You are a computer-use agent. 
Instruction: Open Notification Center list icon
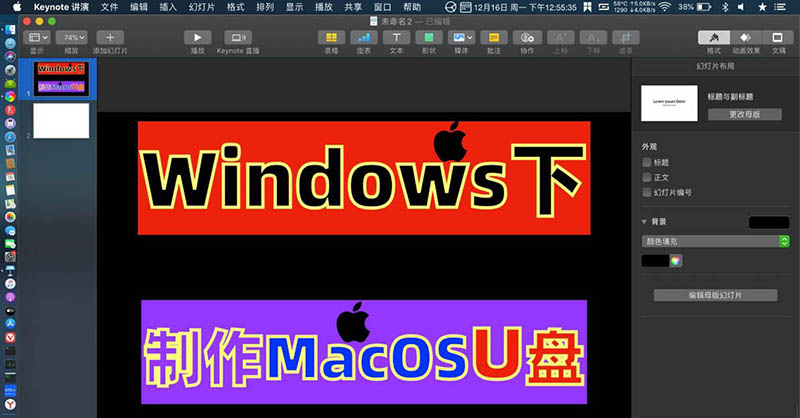click(780, 7)
